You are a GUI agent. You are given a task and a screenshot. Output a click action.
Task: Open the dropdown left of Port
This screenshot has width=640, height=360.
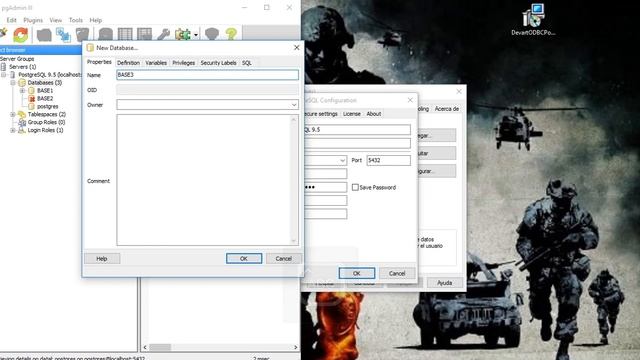(342, 160)
